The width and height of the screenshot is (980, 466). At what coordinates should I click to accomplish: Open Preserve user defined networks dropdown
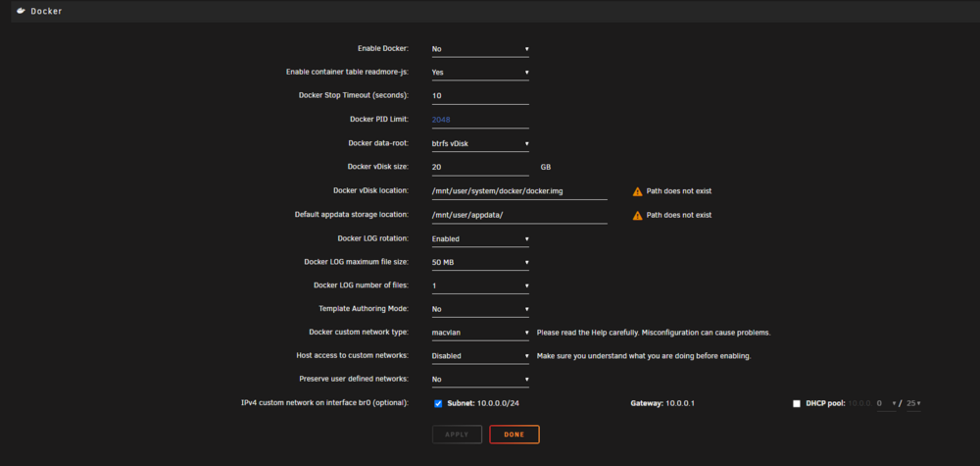click(480, 379)
